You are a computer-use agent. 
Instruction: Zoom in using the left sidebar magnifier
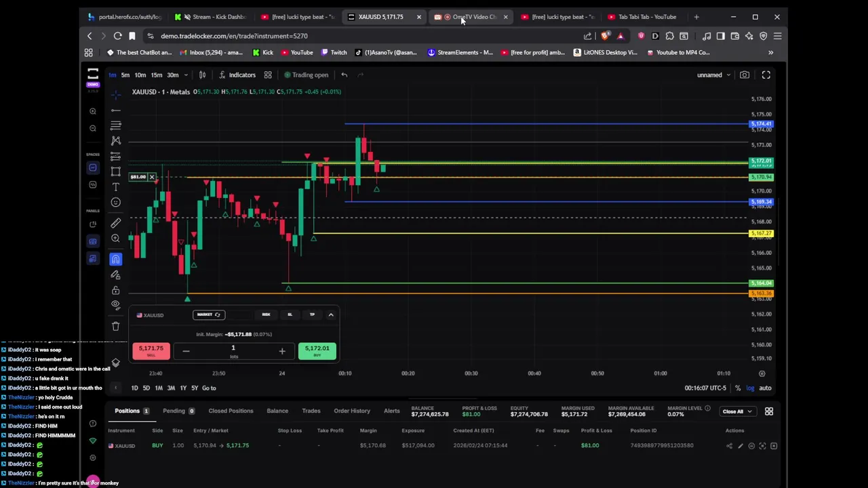coord(93,111)
